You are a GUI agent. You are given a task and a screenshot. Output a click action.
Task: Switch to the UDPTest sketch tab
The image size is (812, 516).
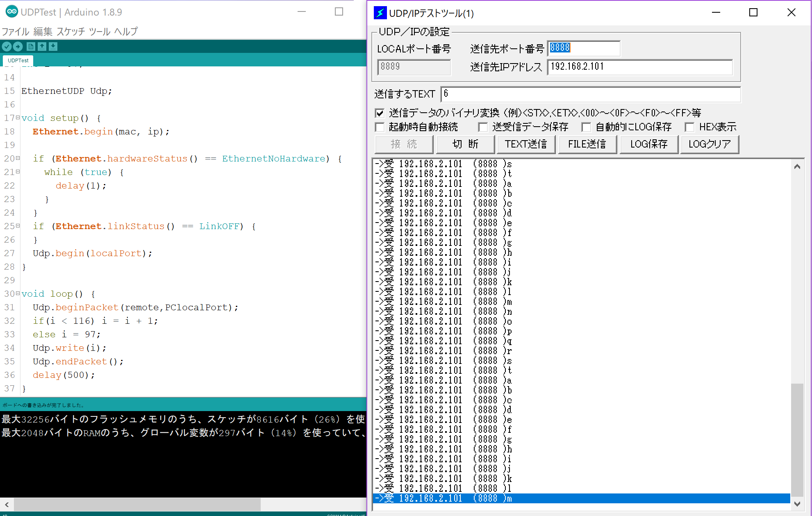pyautogui.click(x=18, y=60)
